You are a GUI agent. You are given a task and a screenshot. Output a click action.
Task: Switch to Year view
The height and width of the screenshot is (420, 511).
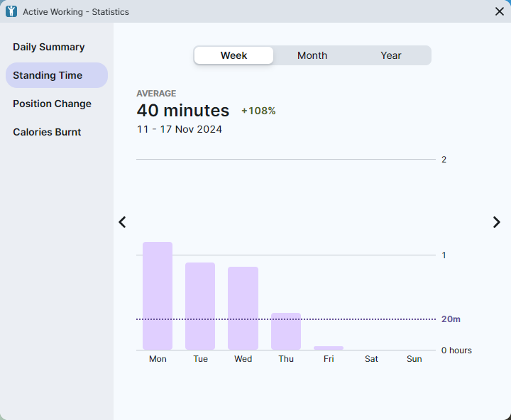391,55
